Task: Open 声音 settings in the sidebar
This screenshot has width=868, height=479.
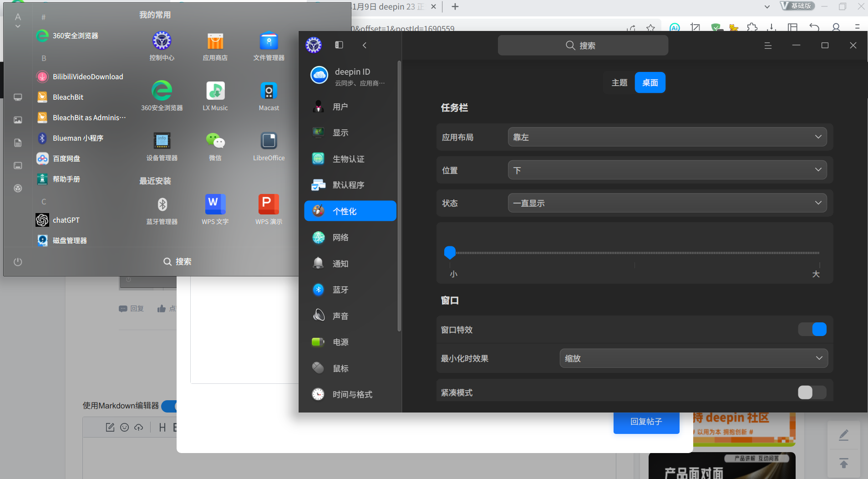Action: [x=350, y=316]
